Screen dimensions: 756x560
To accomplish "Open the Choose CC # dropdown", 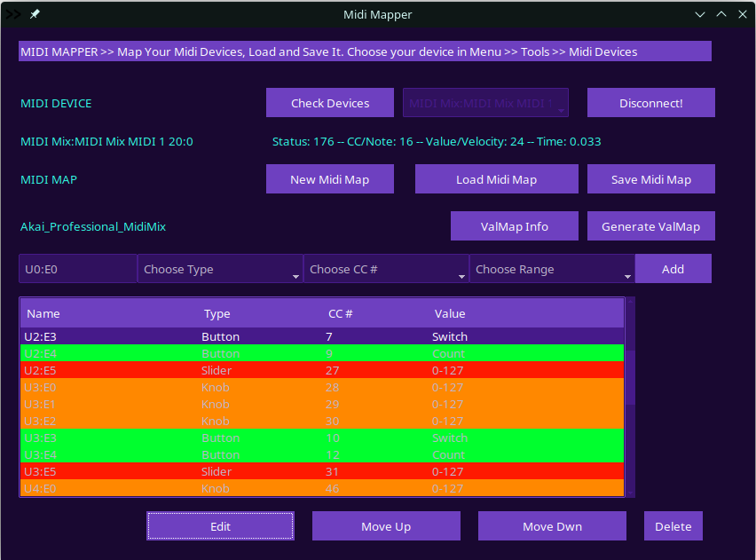I will pyautogui.click(x=386, y=269).
